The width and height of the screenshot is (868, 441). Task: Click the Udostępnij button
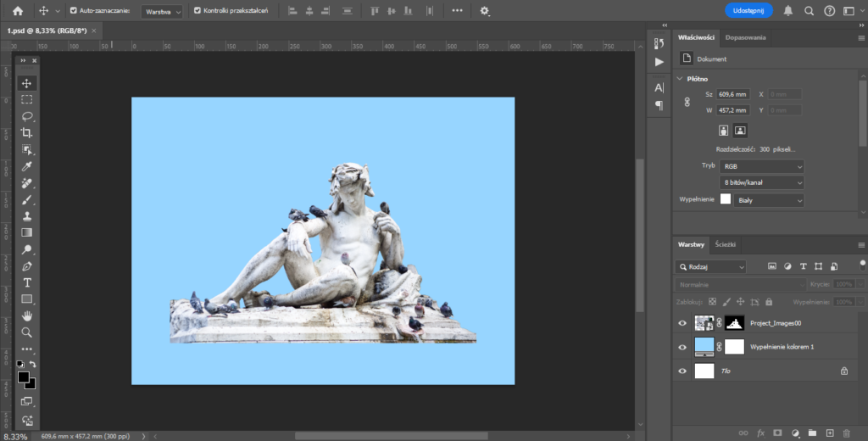(x=748, y=10)
